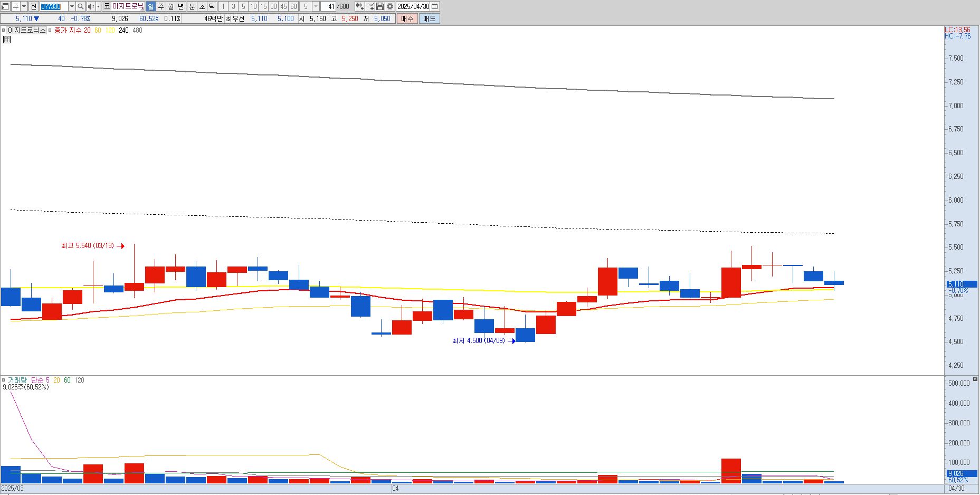Select the tick (틱) chart period
Image resolution: width=980 pixels, height=495 pixels.
click(x=212, y=6)
